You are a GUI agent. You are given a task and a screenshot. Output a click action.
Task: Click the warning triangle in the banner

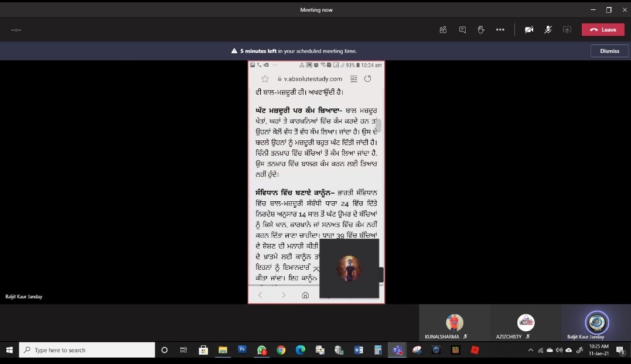point(234,51)
